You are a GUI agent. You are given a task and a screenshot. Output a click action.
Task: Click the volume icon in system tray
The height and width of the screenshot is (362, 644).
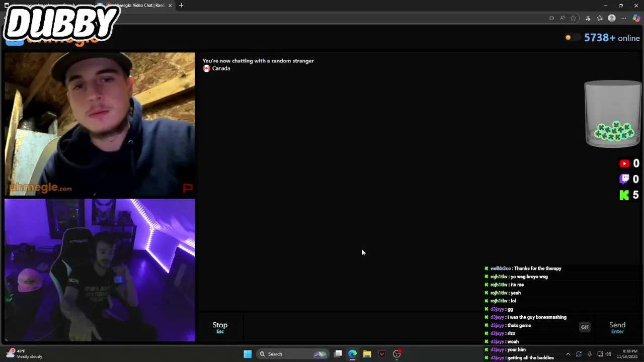pos(608,354)
